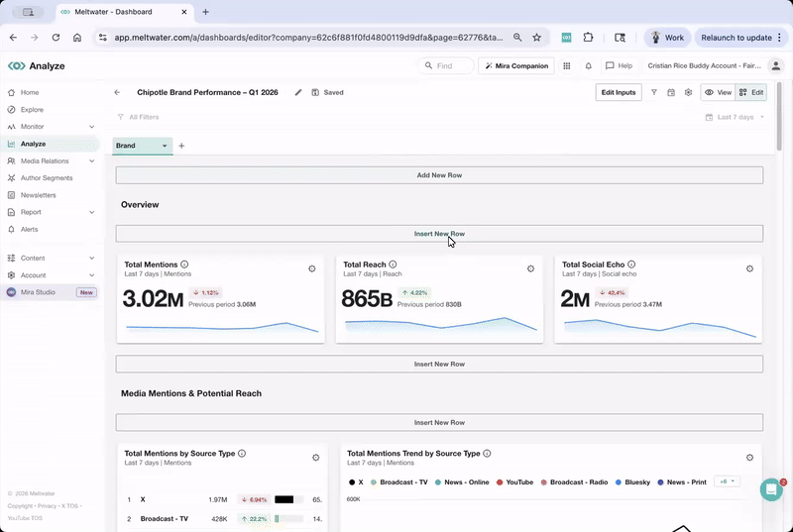Edit dashboard title with pencil icon
Image resolution: width=793 pixels, height=532 pixels.
pyautogui.click(x=298, y=92)
